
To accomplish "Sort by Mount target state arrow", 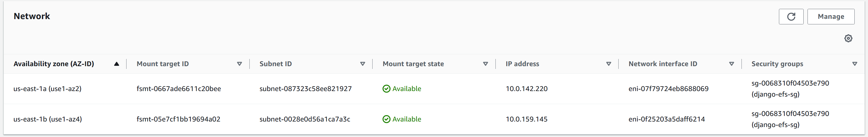I will [x=485, y=64].
